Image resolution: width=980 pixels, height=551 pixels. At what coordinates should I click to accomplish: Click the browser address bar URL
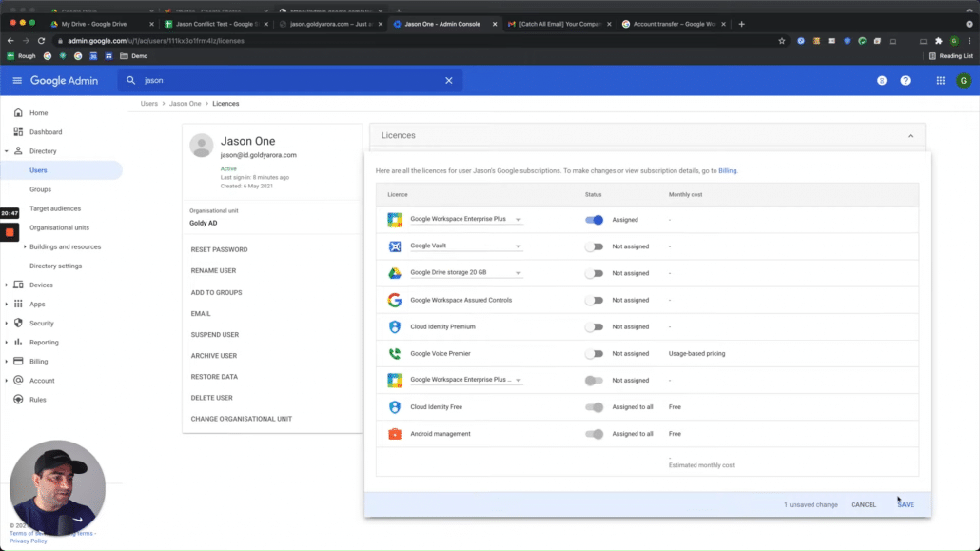coord(156,41)
